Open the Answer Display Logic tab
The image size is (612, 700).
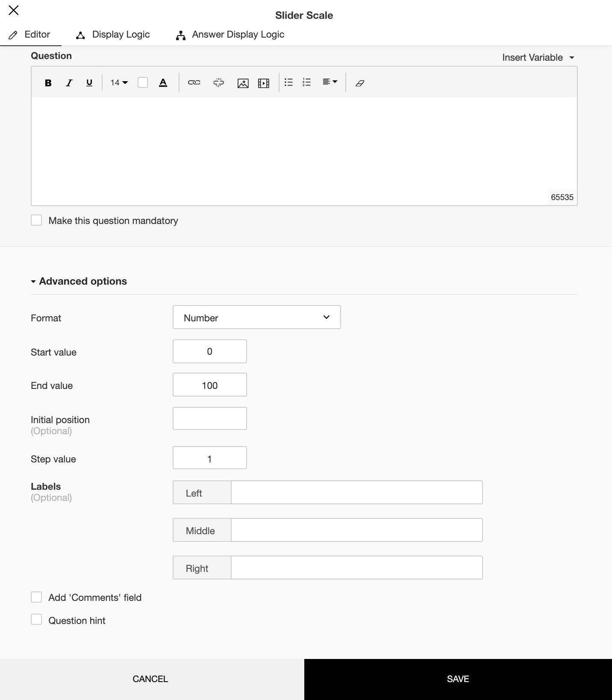coord(230,35)
